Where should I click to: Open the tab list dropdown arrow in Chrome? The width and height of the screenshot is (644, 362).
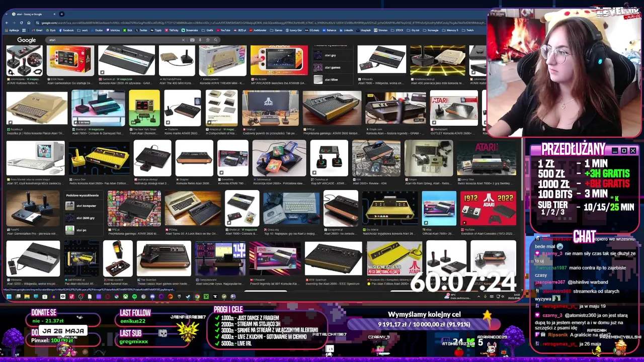(6, 14)
